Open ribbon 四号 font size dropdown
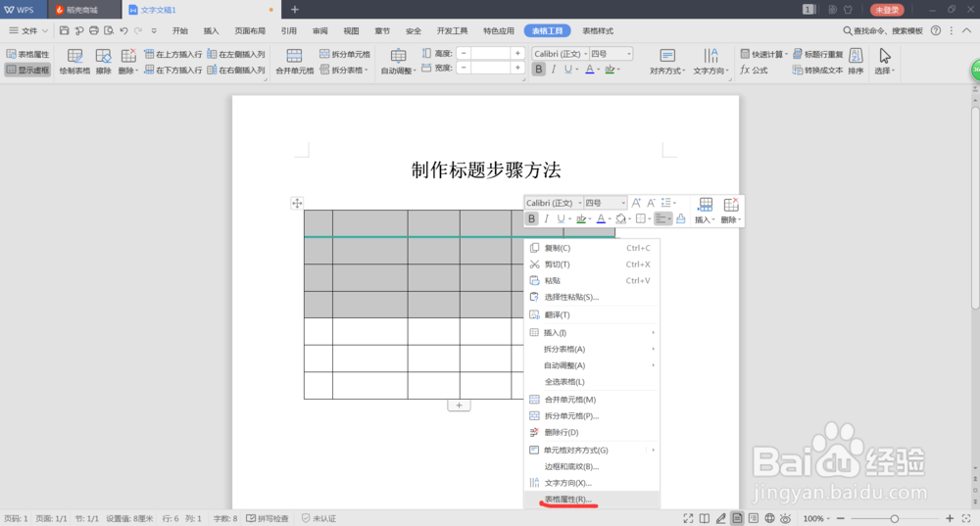The image size is (980, 526). (x=629, y=54)
